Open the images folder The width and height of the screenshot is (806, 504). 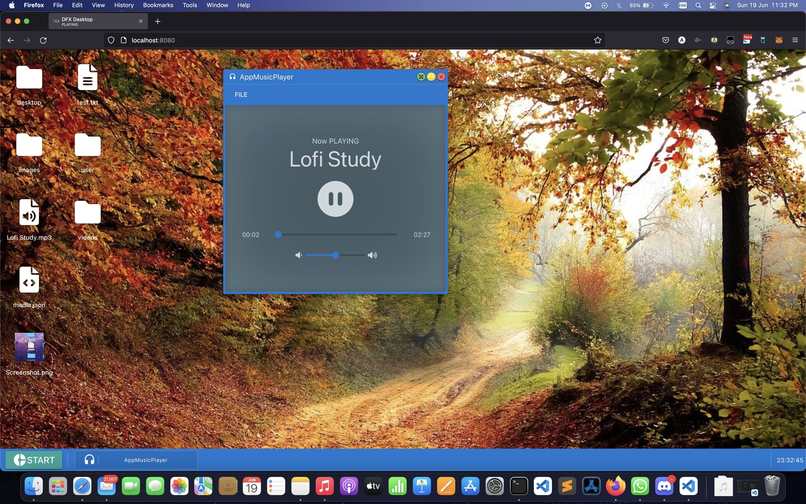click(29, 145)
